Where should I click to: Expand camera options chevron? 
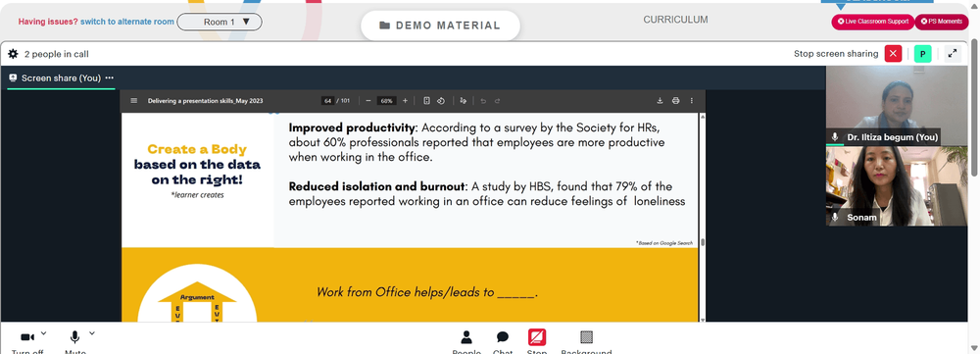coord(43,332)
